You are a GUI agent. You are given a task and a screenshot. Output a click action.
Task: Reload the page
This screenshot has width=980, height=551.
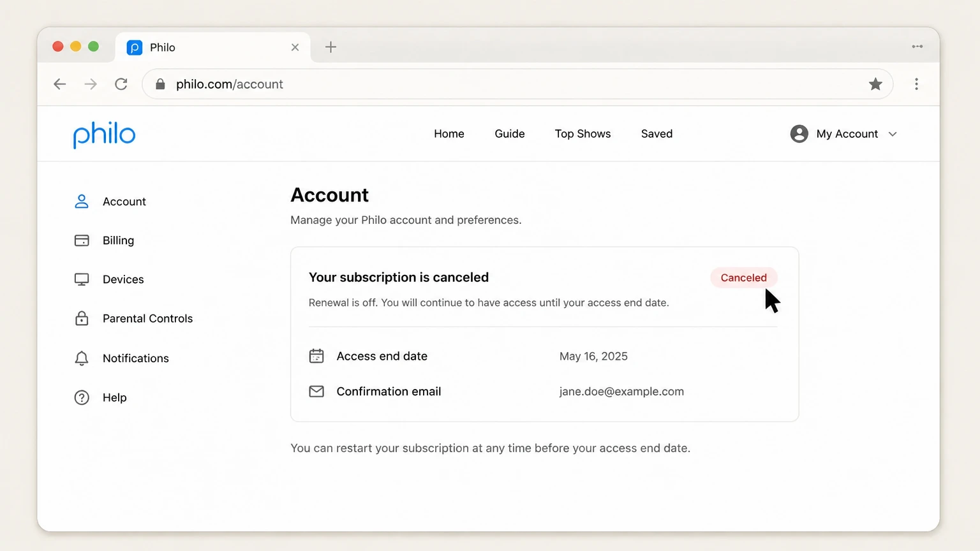point(121,84)
